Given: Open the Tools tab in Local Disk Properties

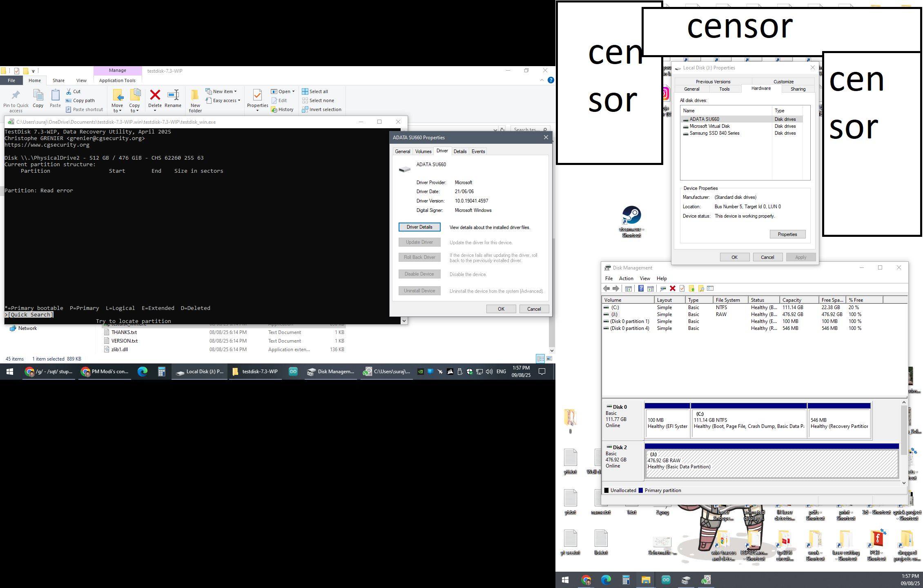Looking at the screenshot, I should [724, 89].
